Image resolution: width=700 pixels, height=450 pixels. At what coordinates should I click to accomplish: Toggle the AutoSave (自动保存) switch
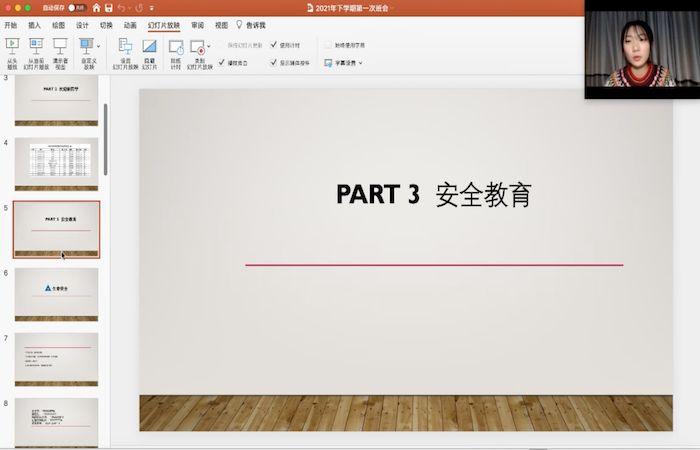click(76, 7)
